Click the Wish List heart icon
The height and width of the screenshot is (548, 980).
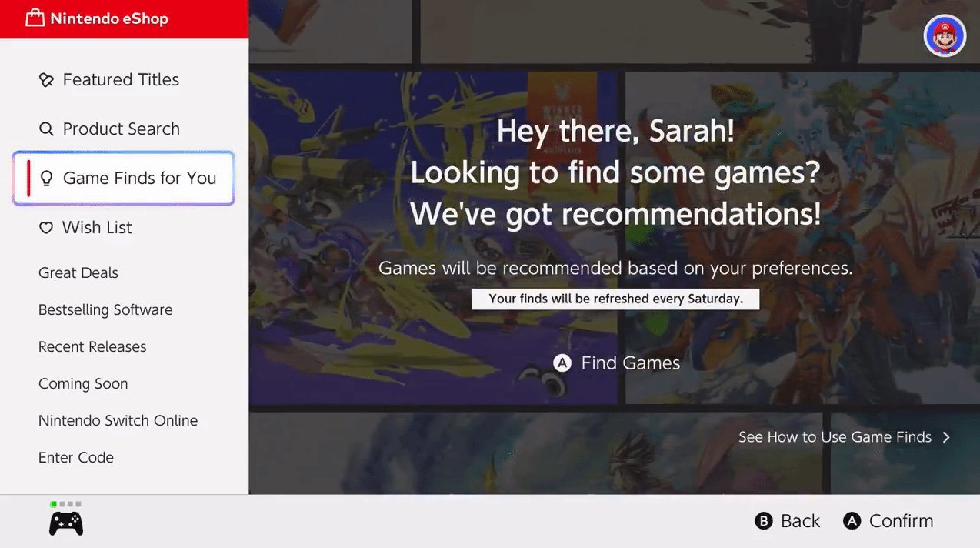[46, 228]
